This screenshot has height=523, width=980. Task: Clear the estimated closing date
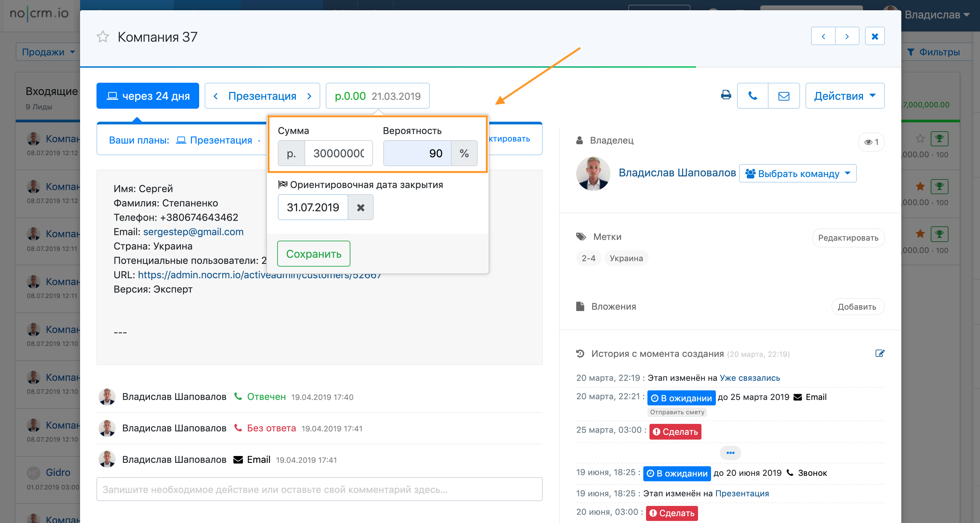360,207
